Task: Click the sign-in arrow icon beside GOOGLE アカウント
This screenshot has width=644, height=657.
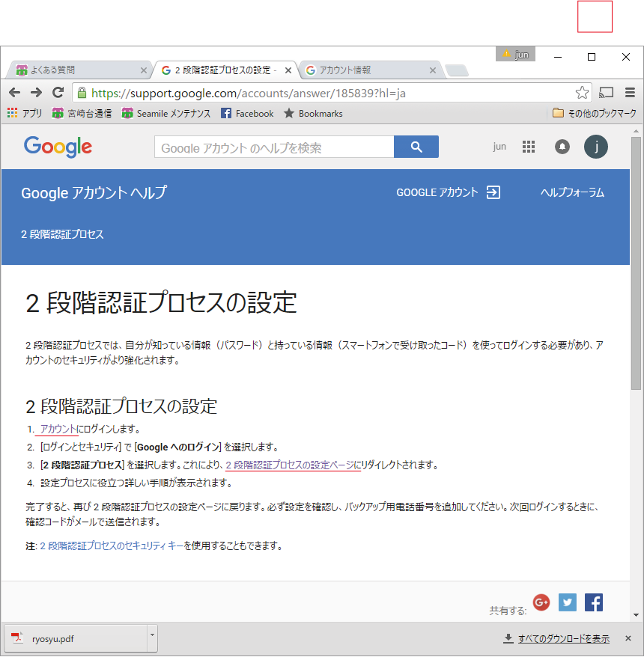Action: click(x=493, y=192)
